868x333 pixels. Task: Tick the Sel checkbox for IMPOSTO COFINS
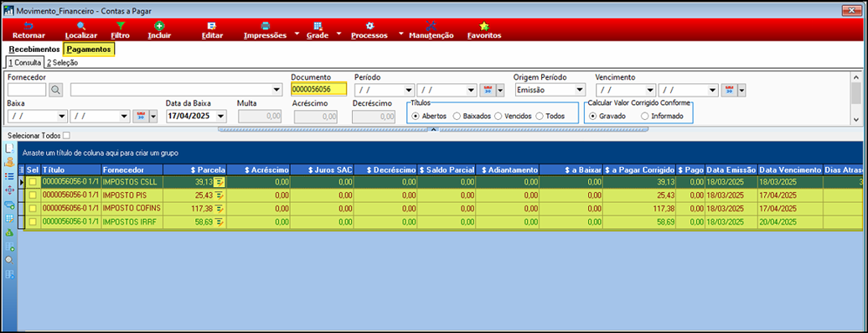click(x=34, y=208)
